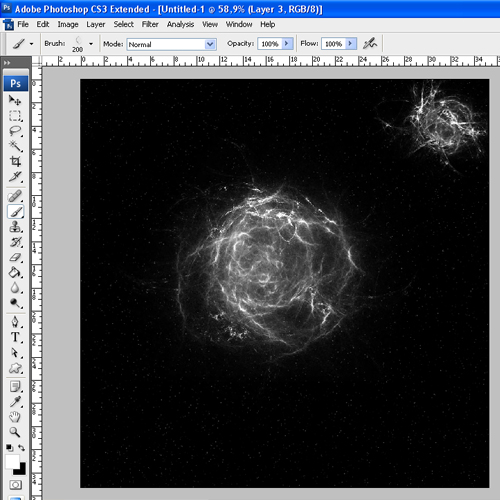500x500 pixels.
Task: Open the Flow slider arrow
Action: coord(351,44)
